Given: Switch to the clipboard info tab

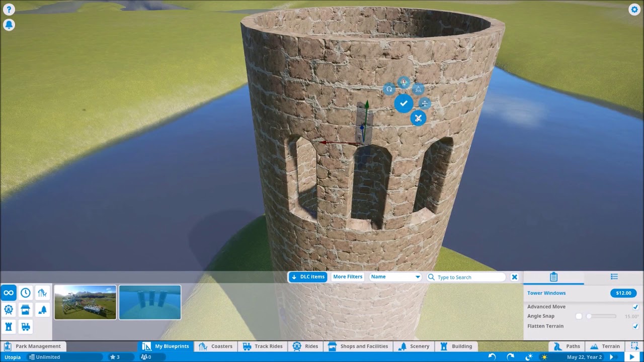Looking at the screenshot, I should (553, 277).
